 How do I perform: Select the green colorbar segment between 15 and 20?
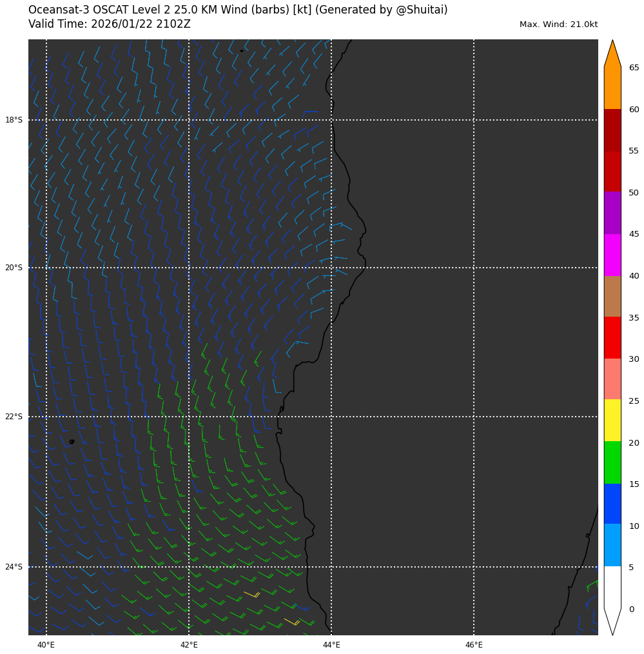612,462
